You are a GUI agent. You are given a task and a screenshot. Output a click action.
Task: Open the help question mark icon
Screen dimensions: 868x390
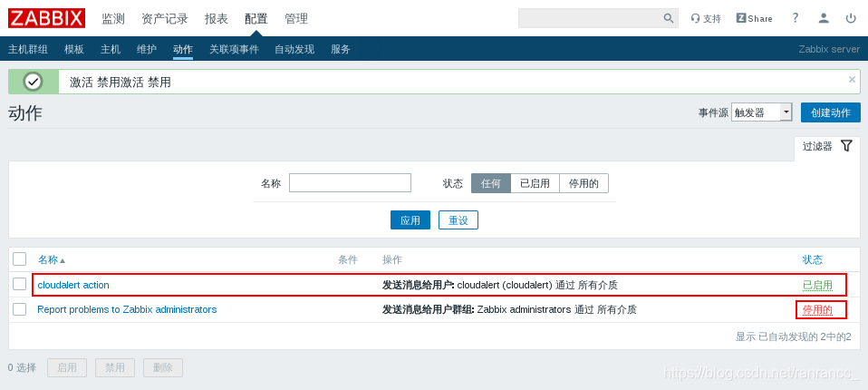click(x=796, y=18)
